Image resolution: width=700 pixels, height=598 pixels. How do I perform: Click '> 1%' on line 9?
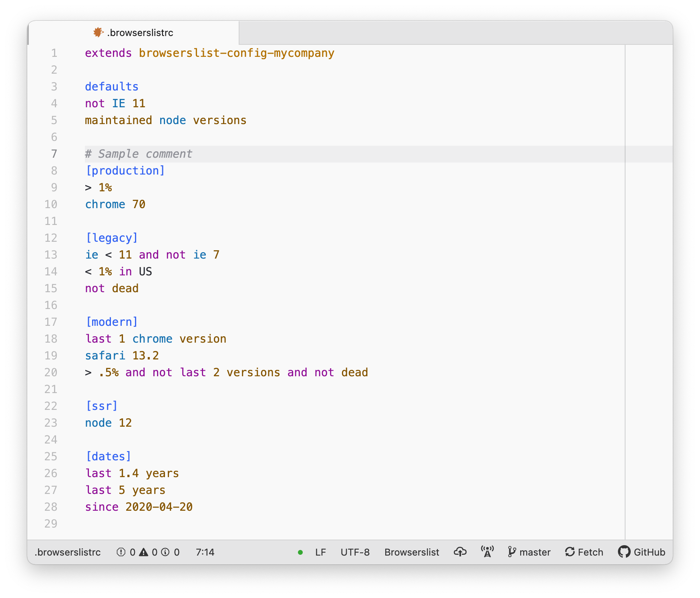(99, 188)
